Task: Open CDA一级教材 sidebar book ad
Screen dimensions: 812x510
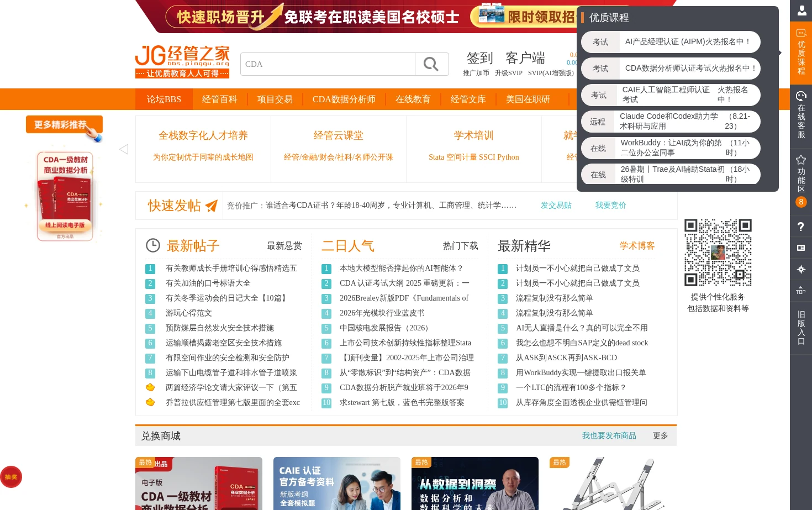Action: (x=65, y=196)
